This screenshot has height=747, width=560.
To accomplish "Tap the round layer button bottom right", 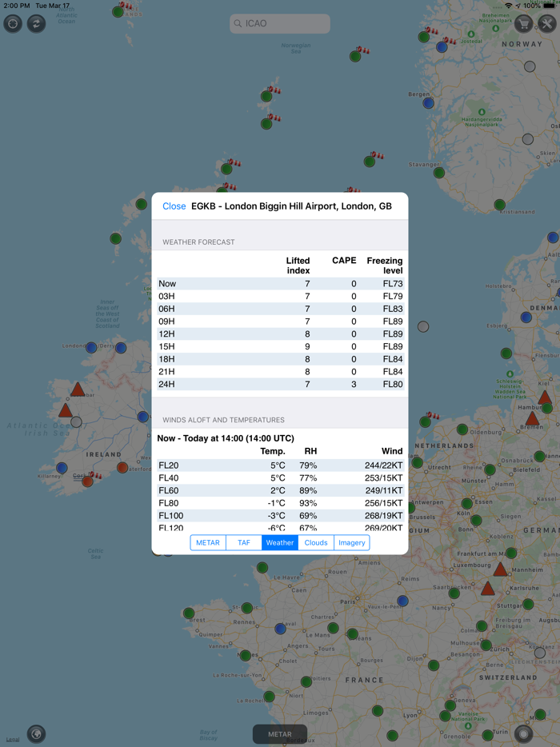I will [523, 733].
